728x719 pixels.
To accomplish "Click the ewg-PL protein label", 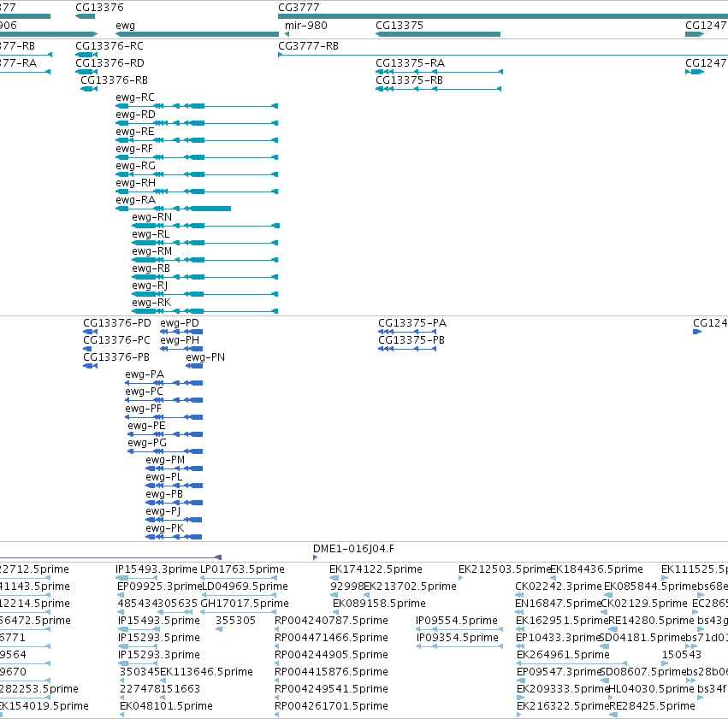I will coord(164,478).
